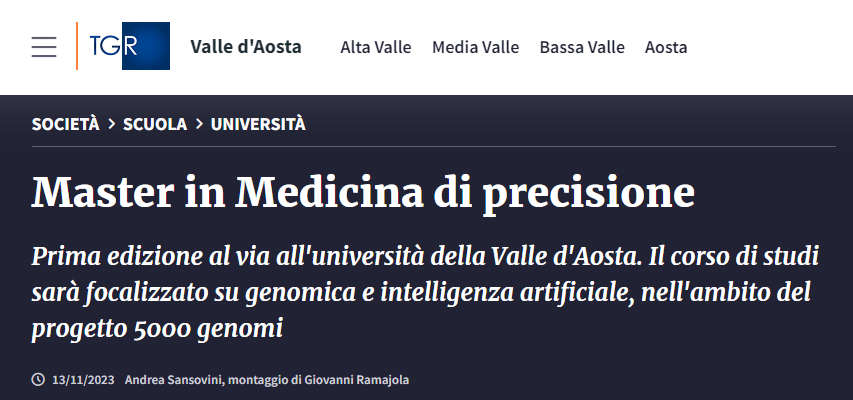Open the Alta Valle section
Screen dimensions: 853x400
pyautogui.click(x=376, y=47)
